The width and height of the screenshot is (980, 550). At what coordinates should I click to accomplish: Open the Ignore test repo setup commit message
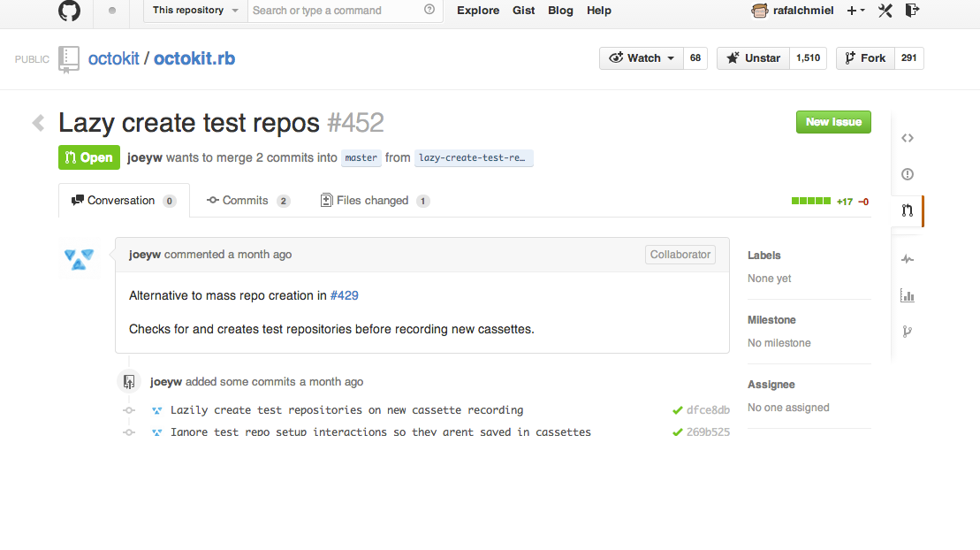click(381, 432)
